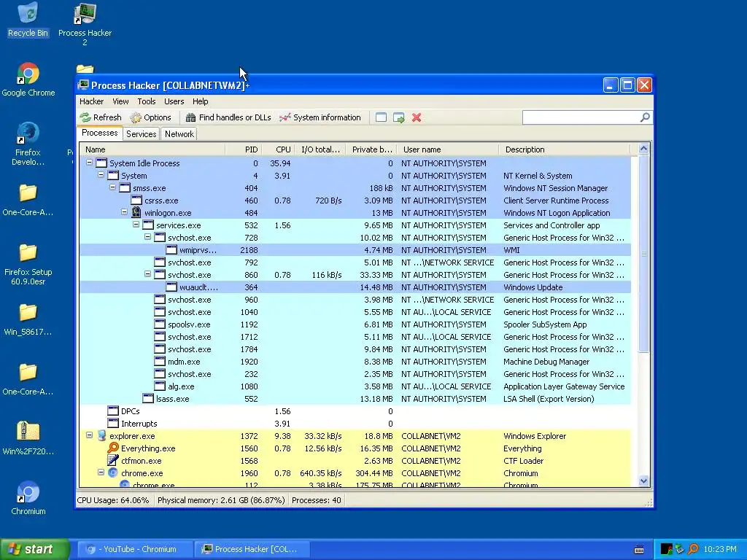Collapse svchost.exe PID 728 node

147,237
